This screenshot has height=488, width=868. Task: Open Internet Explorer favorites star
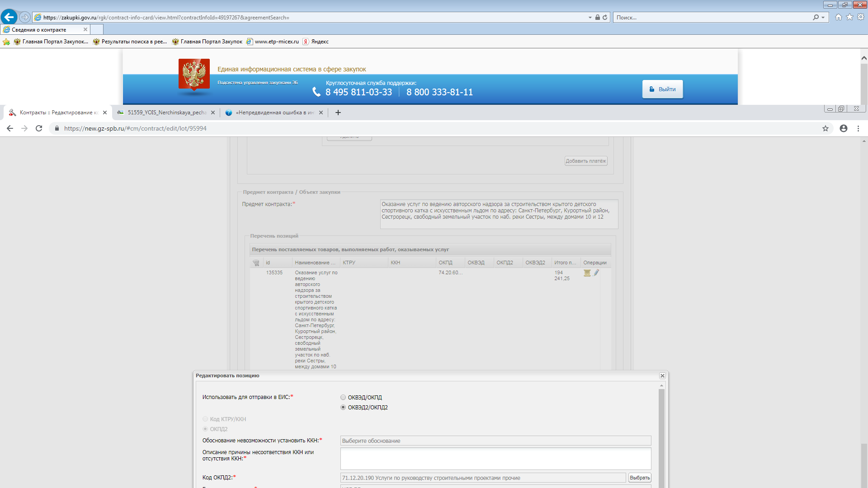850,17
